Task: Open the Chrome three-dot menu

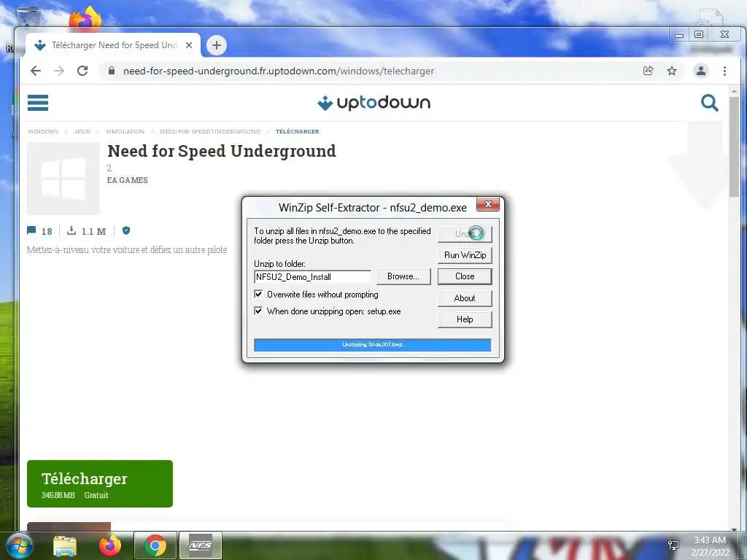Action: tap(724, 71)
